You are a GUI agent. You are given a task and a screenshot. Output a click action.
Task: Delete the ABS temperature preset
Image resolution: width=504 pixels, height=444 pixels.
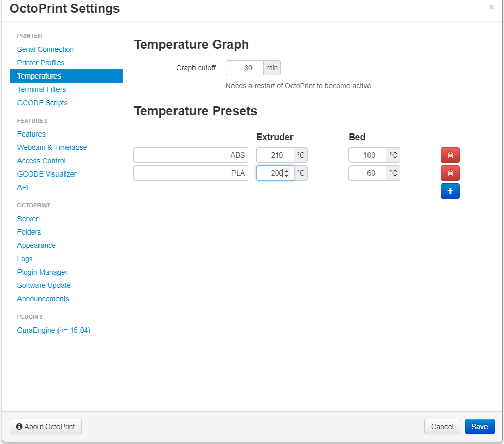450,155
